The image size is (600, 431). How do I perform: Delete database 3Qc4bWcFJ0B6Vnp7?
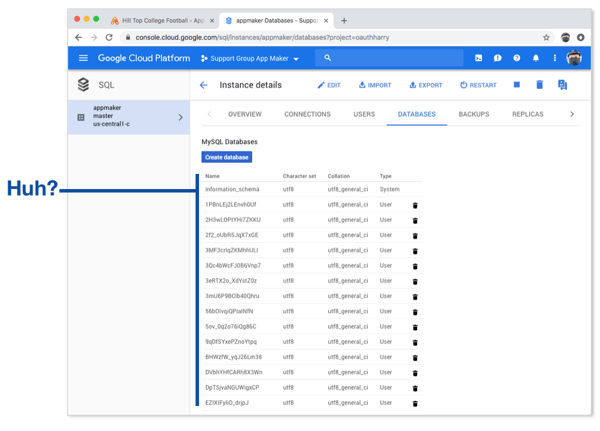pos(415,266)
